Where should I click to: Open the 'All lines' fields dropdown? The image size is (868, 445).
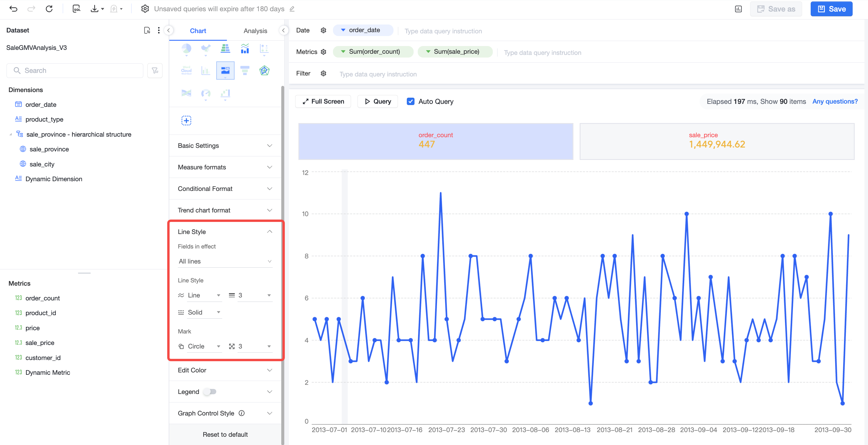click(225, 261)
